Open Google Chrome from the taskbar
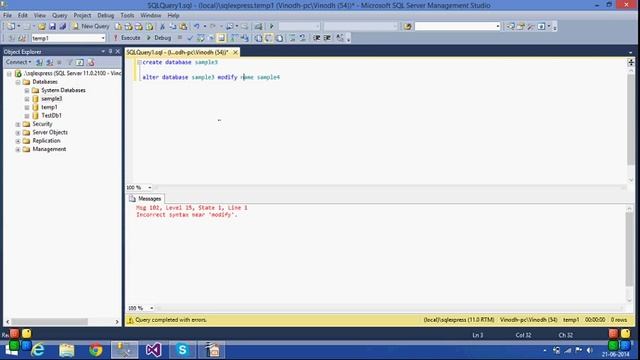The height and width of the screenshot is (360, 640). pyautogui.click(x=96, y=350)
